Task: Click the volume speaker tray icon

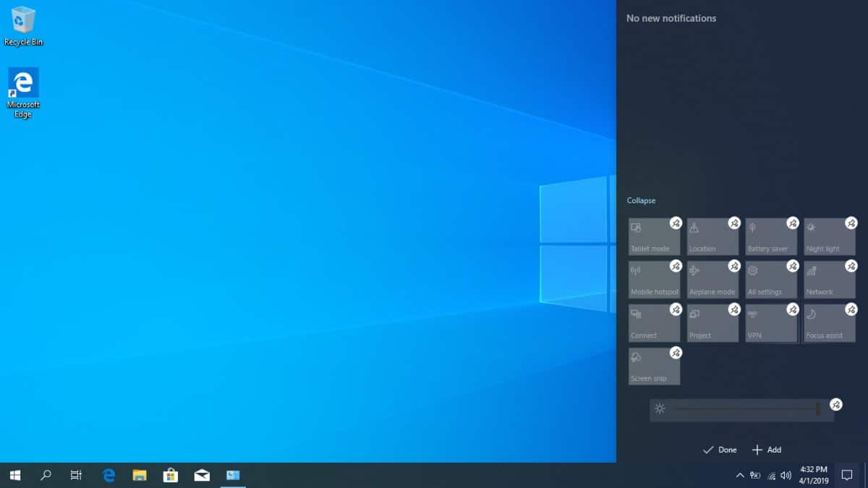Action: coord(786,476)
